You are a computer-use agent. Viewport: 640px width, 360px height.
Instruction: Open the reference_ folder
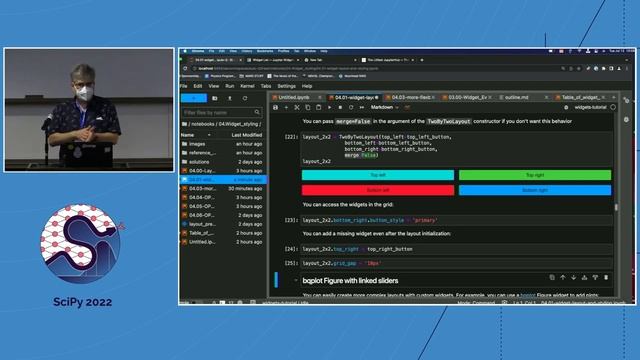pyautogui.click(x=223, y=153)
